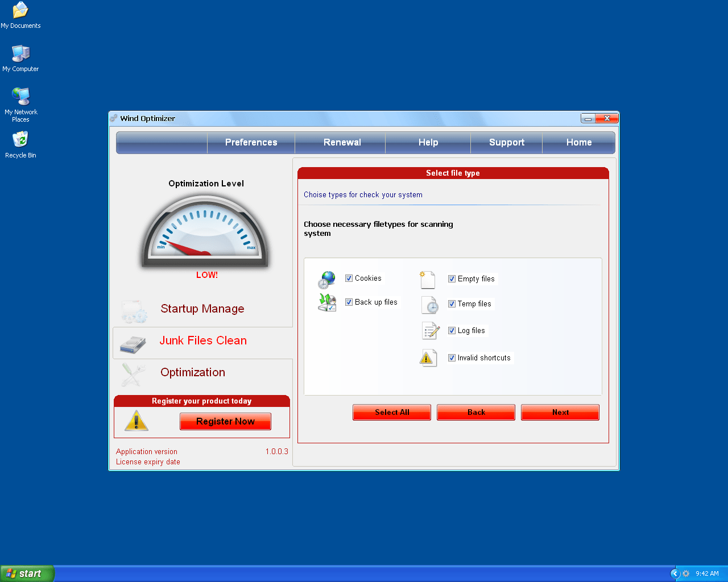
Task: Click the Wind Optimizer title bar icon
Action: [x=114, y=118]
